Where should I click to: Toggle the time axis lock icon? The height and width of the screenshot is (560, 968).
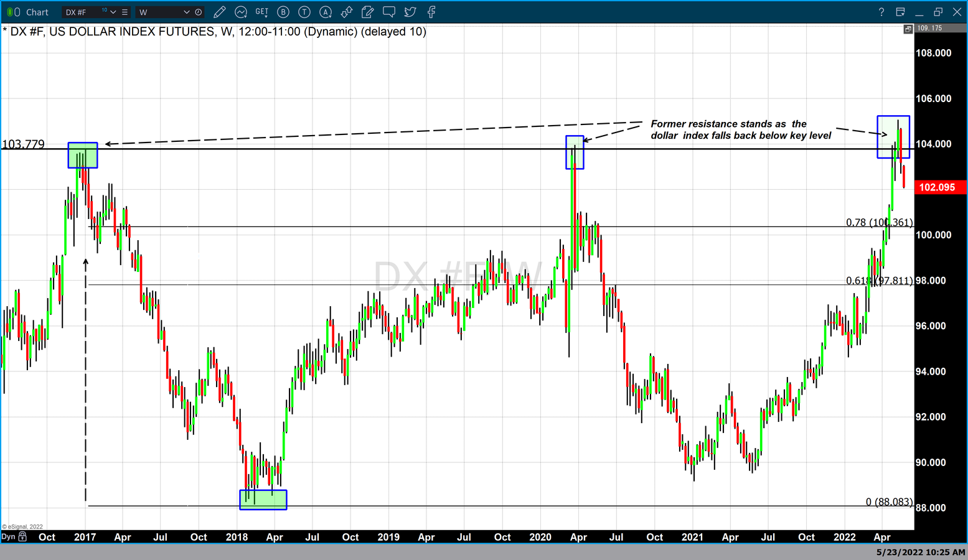23,536
